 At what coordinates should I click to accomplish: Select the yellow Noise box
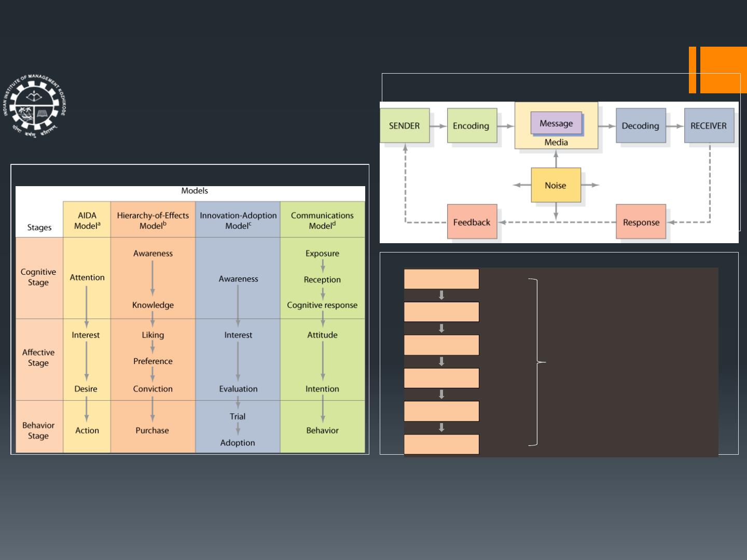pyautogui.click(x=556, y=185)
